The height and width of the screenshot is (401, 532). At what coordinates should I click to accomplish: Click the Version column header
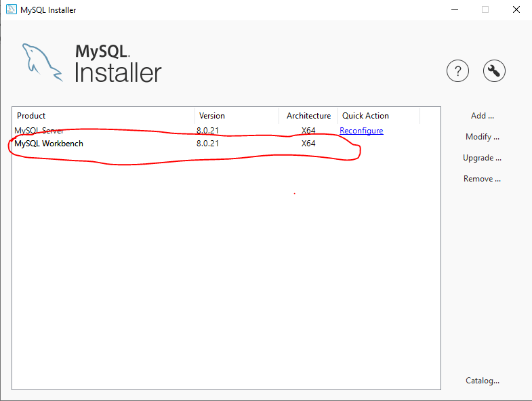tap(237, 116)
